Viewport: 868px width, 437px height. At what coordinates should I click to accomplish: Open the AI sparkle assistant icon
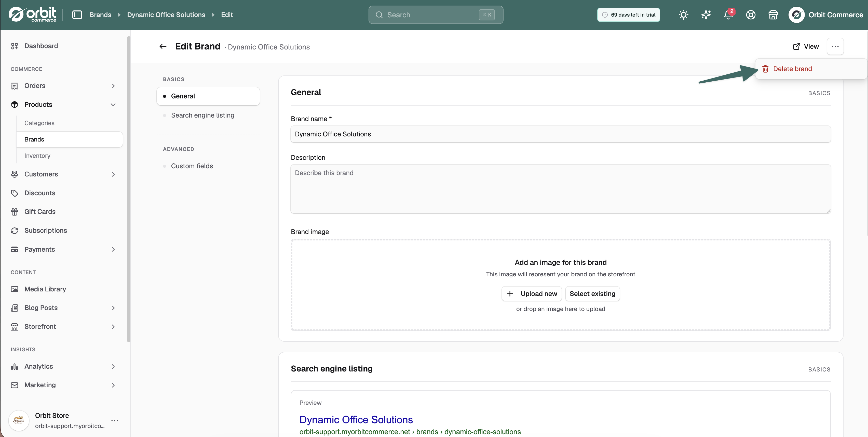tap(706, 15)
